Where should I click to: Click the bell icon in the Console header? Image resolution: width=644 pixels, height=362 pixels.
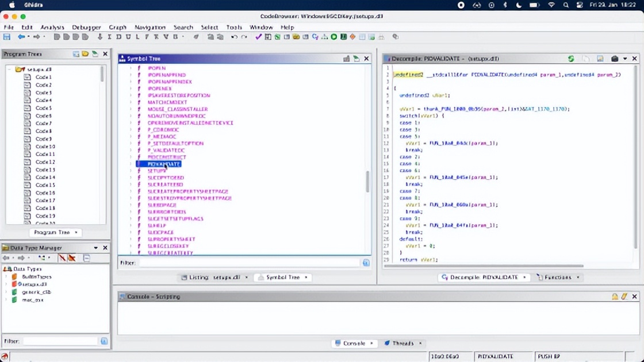pos(615,296)
